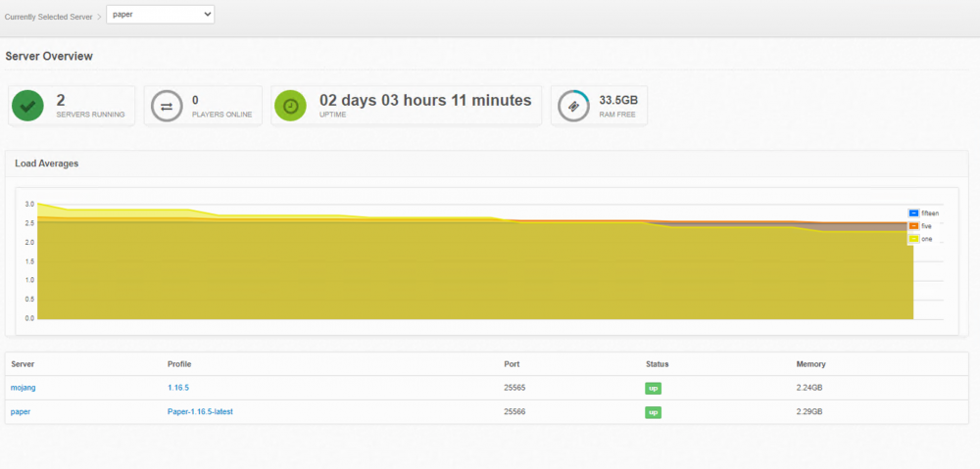
Task: Click the RAM free gauge icon
Action: 573,106
